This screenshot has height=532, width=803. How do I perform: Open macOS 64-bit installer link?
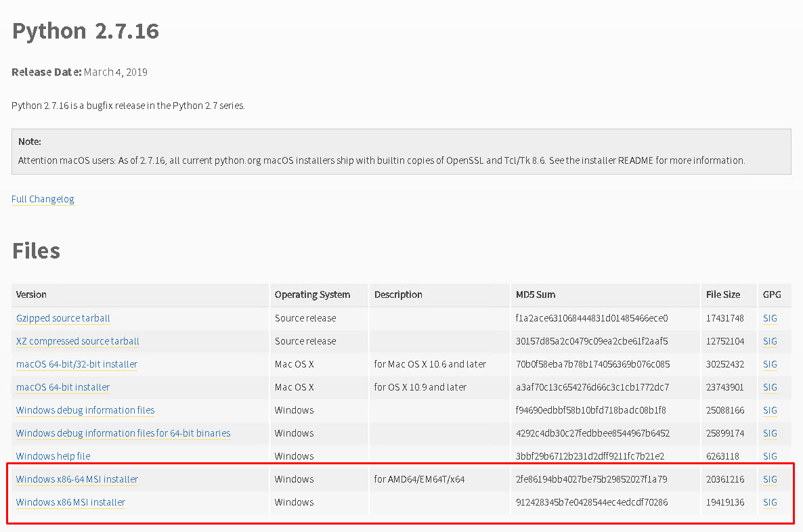63,387
